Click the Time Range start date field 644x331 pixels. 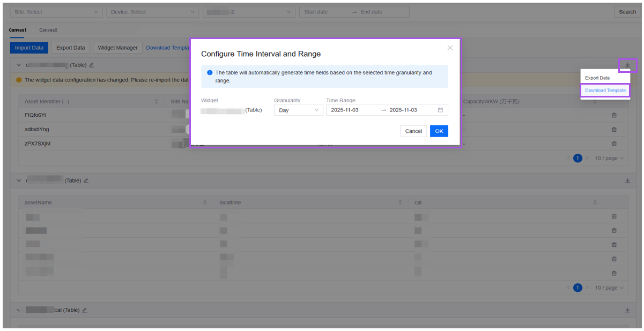tap(351, 110)
